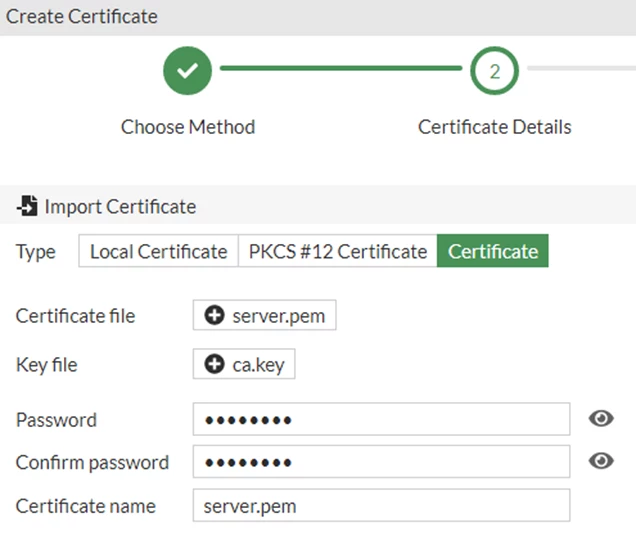Edit the Certificate name field

[x=381, y=506]
